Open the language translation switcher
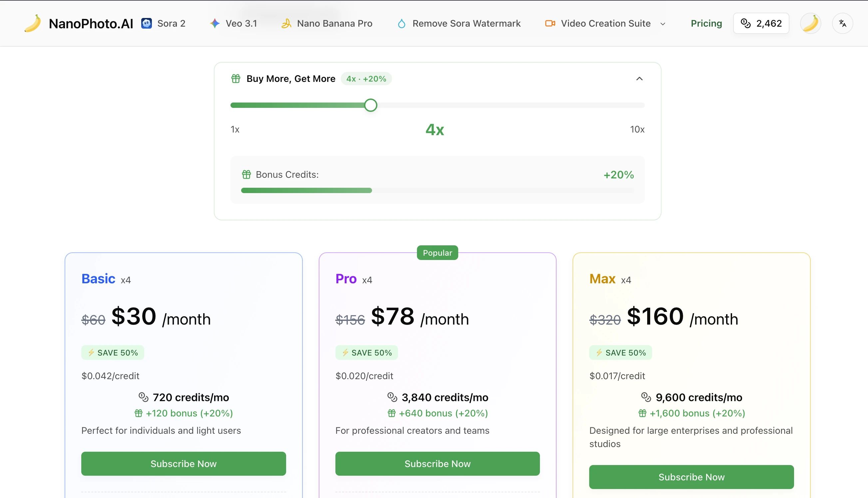 [x=842, y=23]
